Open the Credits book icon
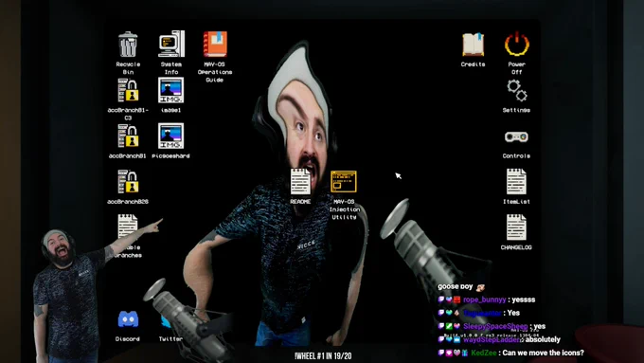Image resolution: width=644 pixels, height=363 pixels. tap(474, 45)
